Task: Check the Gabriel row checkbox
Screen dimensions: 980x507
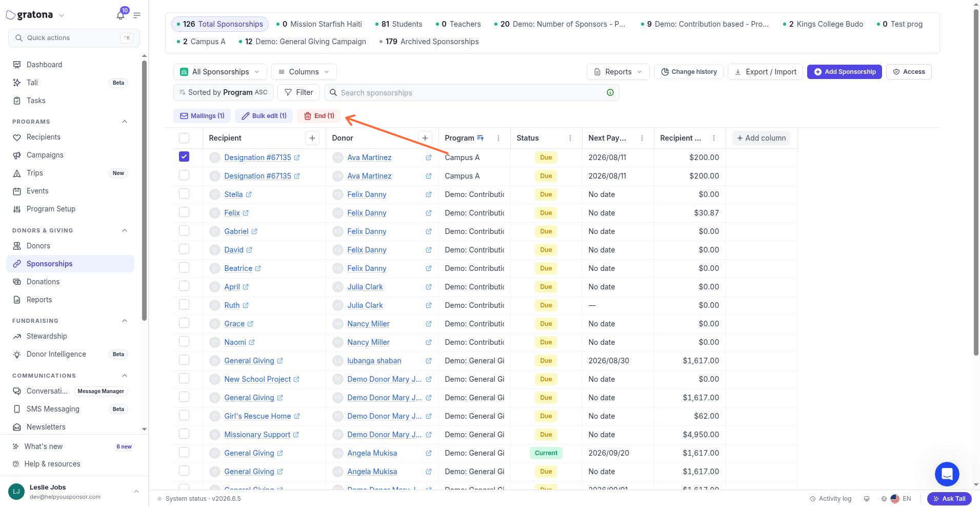Action: click(184, 230)
